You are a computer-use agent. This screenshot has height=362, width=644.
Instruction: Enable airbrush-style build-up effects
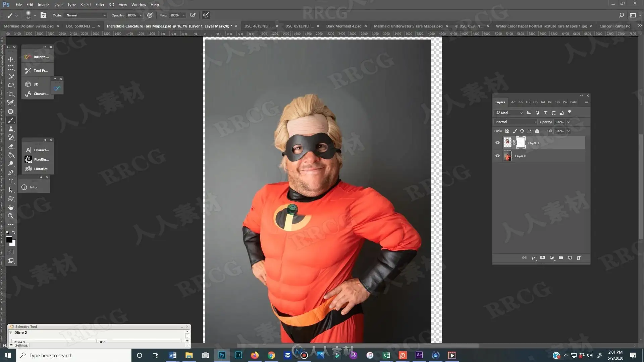[193, 15]
